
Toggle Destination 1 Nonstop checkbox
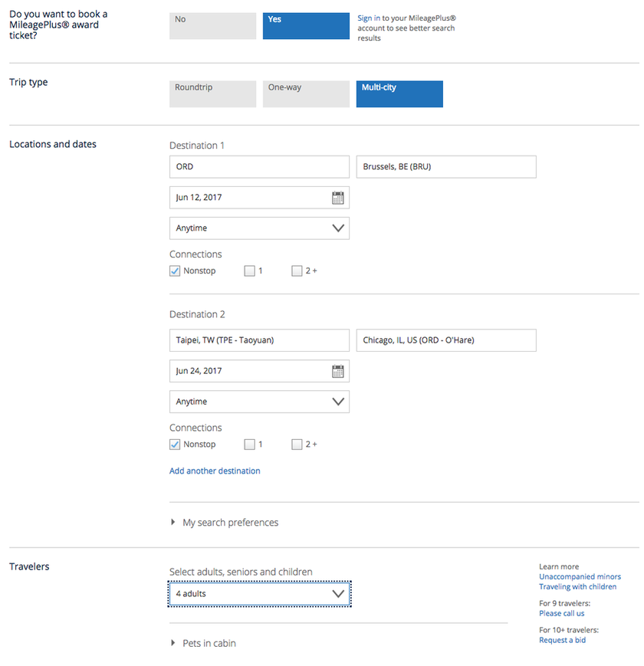click(175, 271)
